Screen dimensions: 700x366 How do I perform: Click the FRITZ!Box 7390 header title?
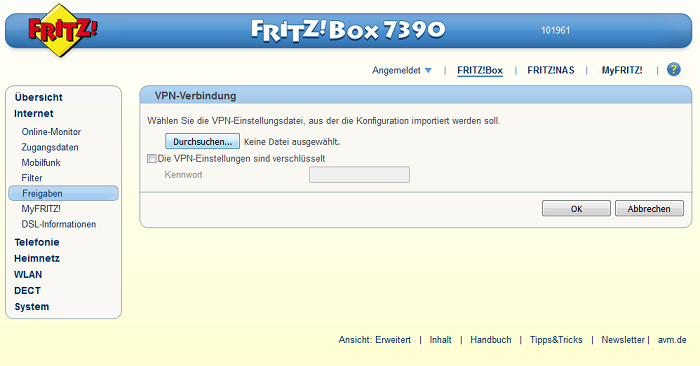(348, 30)
